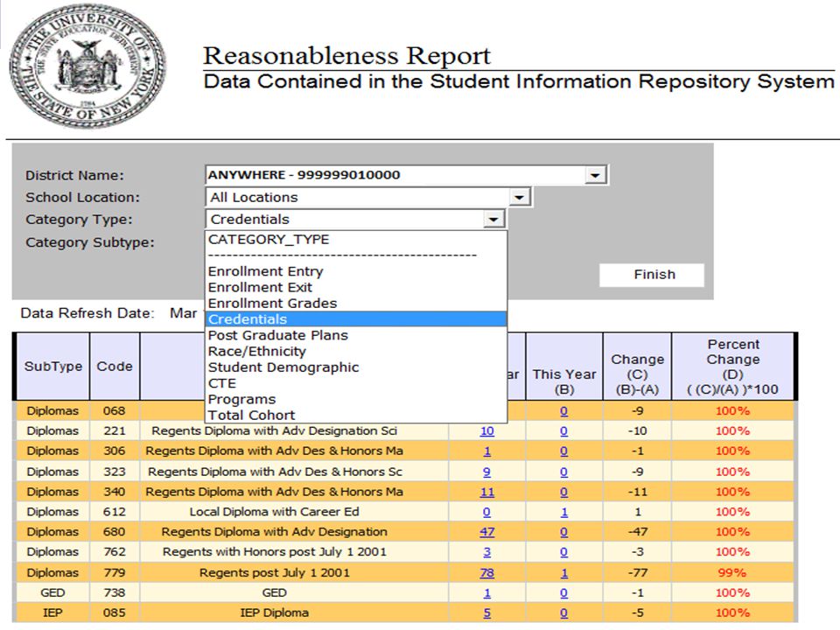Click the All Locations combo box

pos(368,197)
